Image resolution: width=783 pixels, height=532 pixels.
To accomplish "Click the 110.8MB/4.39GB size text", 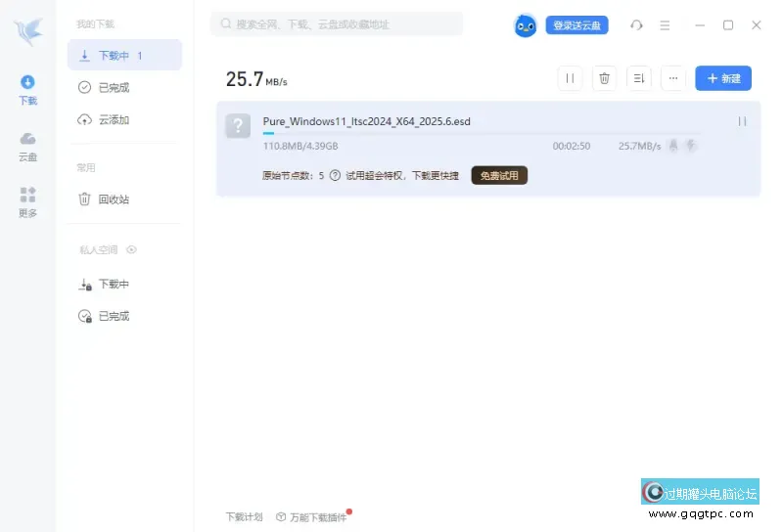I will pos(300,146).
